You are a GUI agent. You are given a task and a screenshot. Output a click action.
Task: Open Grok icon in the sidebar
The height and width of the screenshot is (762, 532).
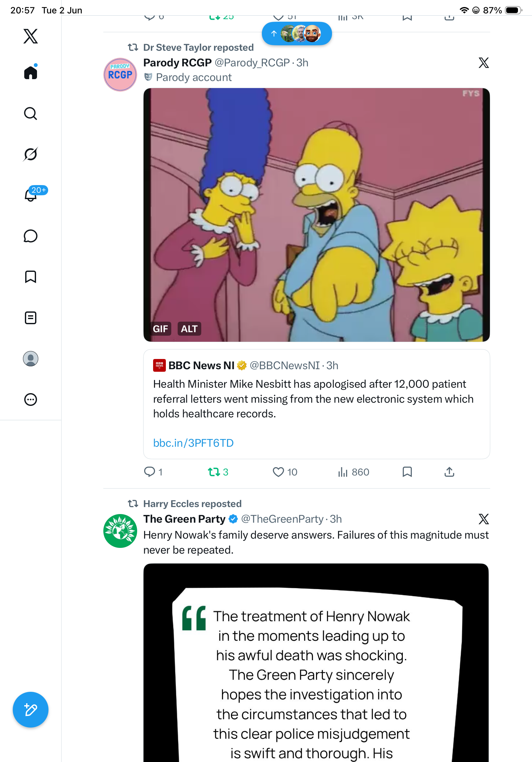[x=31, y=154]
